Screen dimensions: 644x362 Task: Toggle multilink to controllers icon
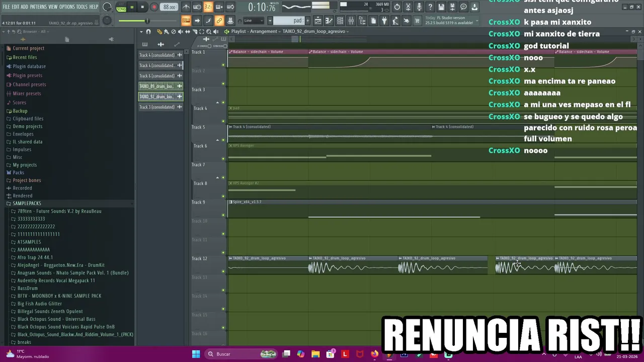click(x=230, y=21)
